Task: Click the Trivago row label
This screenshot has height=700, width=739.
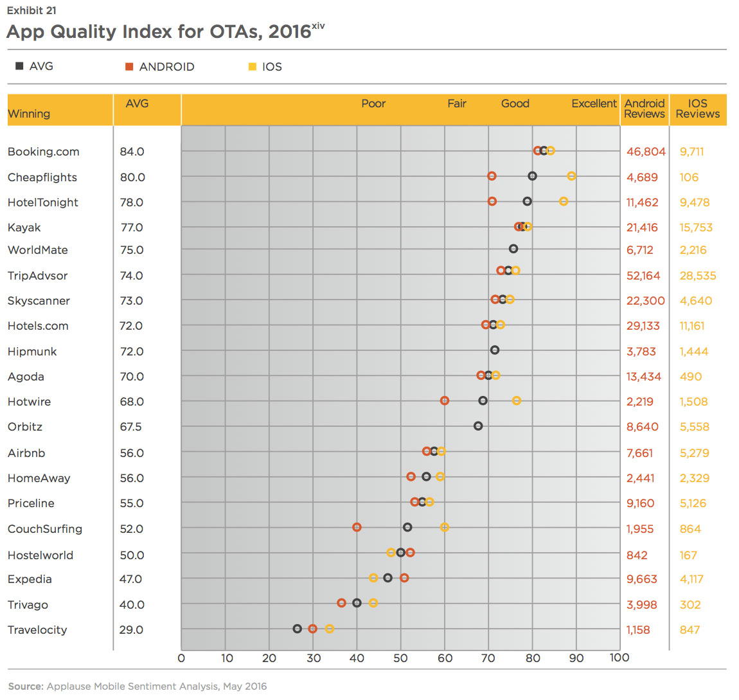Action: coord(28,605)
